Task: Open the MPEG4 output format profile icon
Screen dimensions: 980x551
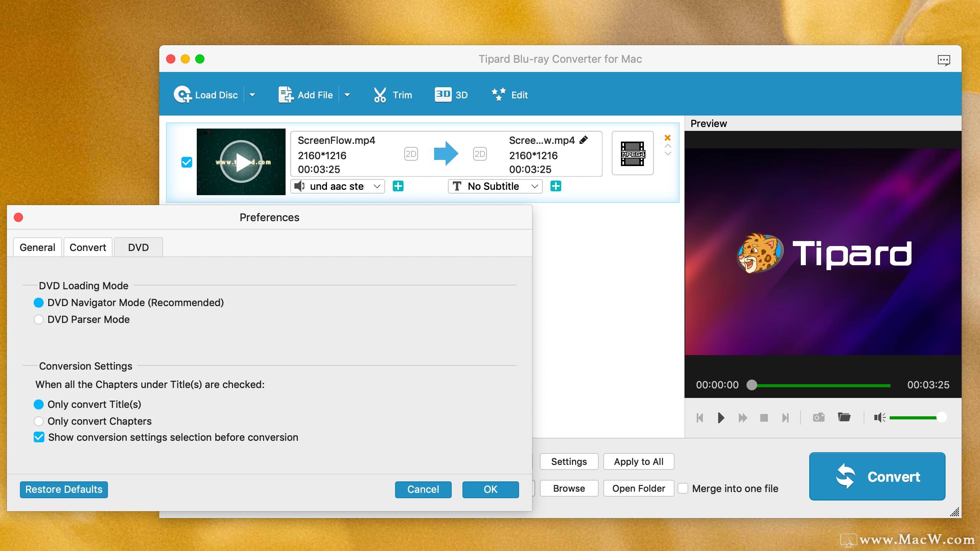Action: (633, 153)
